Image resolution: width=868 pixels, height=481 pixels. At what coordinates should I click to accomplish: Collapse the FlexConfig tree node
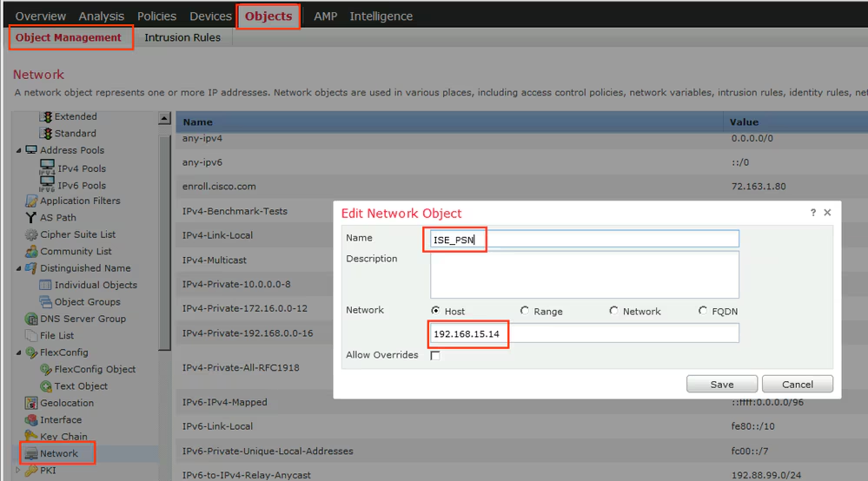pyautogui.click(x=19, y=353)
